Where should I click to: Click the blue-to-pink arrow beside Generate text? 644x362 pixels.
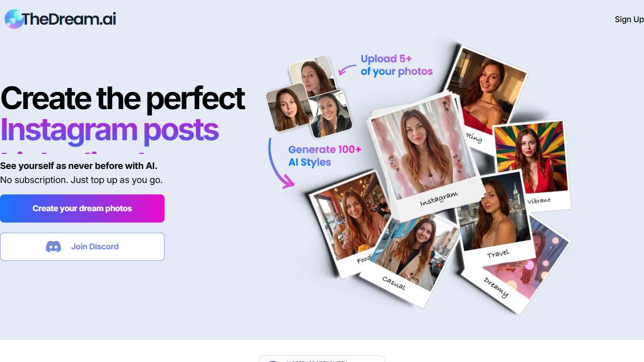[x=280, y=163]
